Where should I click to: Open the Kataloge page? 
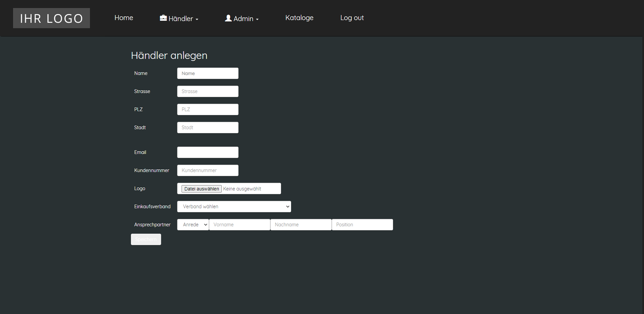[299, 18]
